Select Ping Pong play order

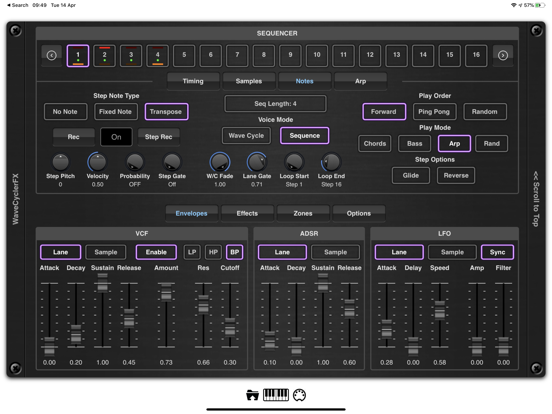click(x=434, y=112)
